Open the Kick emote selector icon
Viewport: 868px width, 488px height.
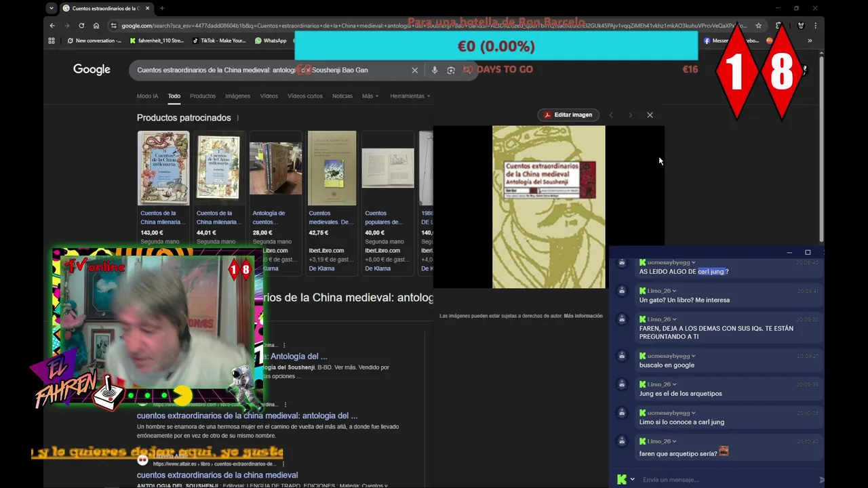[x=622, y=479]
